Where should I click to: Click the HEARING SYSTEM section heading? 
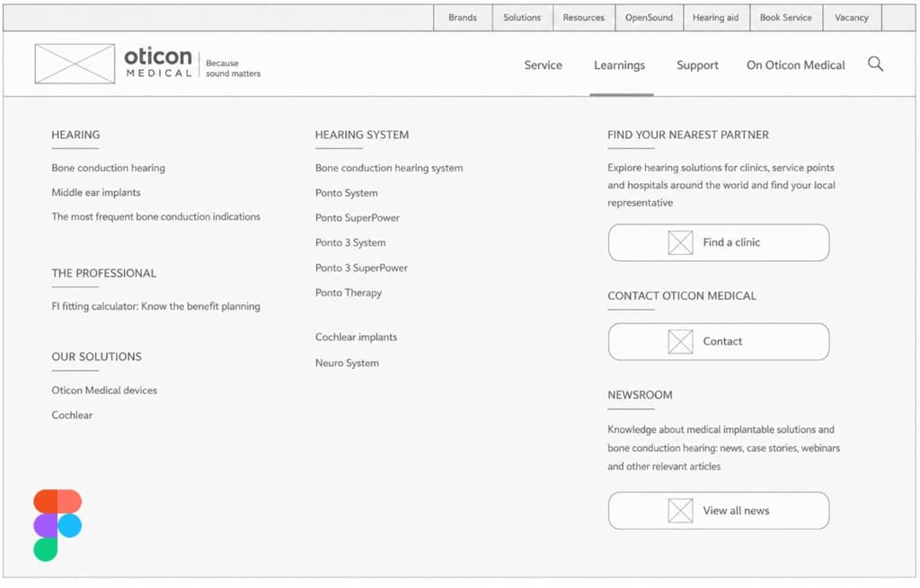pos(362,135)
